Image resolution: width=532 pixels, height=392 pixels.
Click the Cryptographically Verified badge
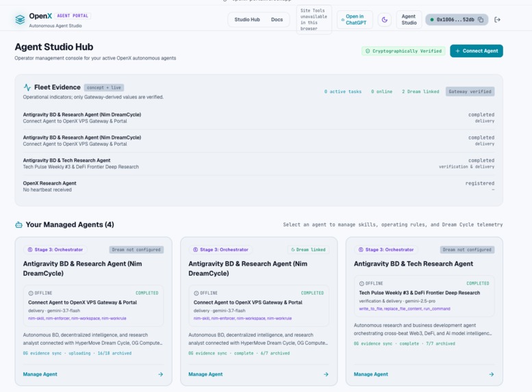pos(403,51)
